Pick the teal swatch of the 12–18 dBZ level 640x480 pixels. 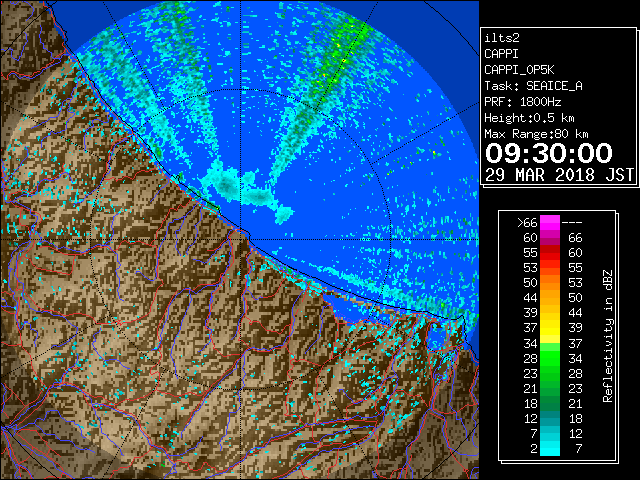tap(550, 418)
